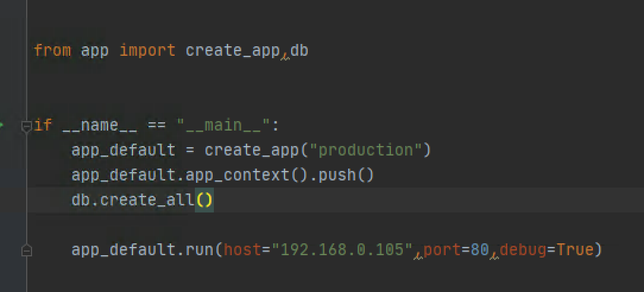Image resolution: width=644 pixels, height=292 pixels.
Task: Click the highlighted parentheses after create_all
Action: [x=204, y=200]
